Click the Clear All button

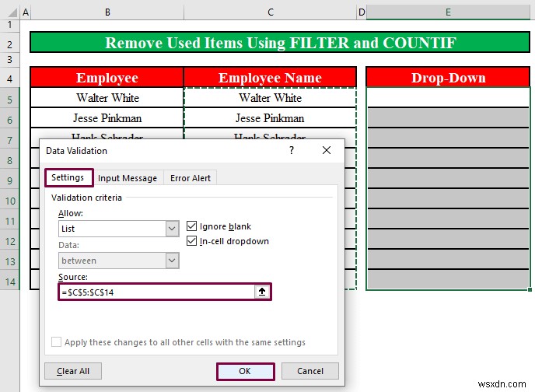tap(73, 371)
